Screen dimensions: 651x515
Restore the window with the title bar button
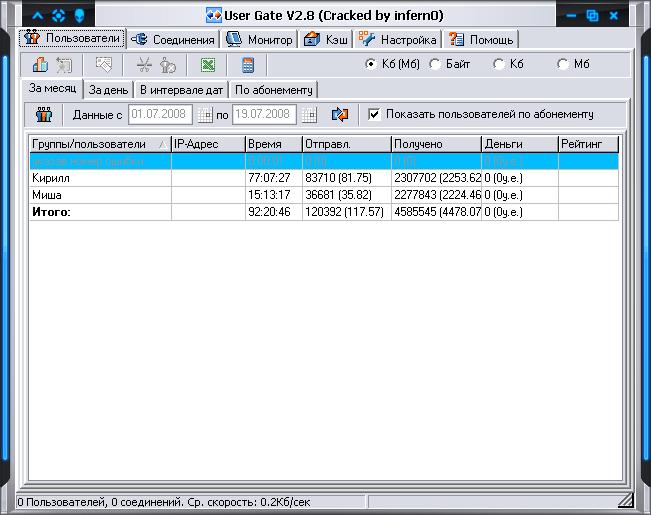click(592, 16)
